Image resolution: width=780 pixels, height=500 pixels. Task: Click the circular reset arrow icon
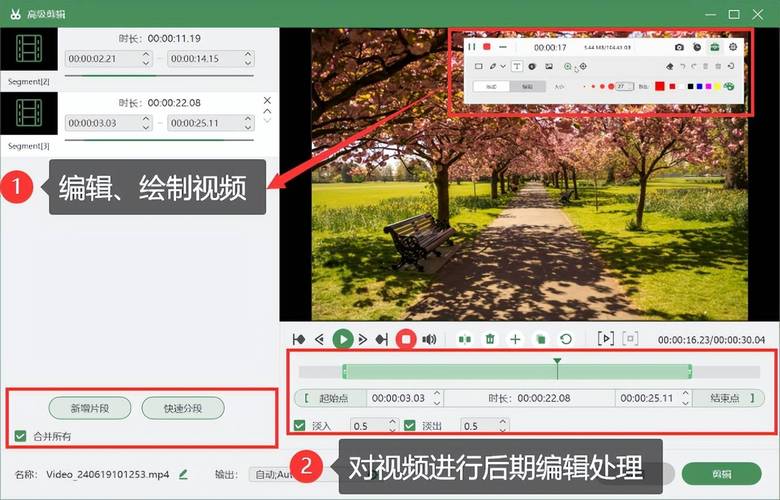point(566,339)
